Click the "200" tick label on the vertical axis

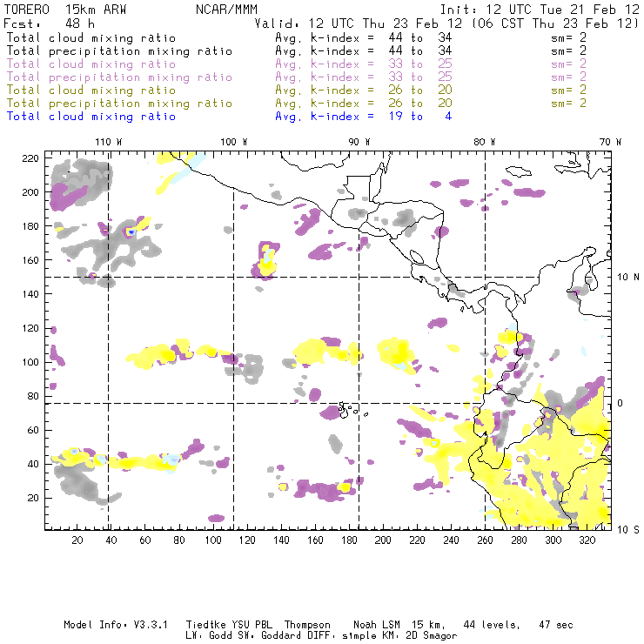point(30,192)
